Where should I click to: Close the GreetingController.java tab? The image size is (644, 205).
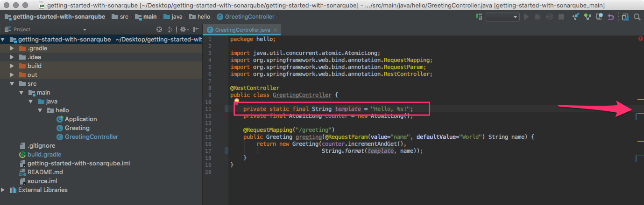(x=276, y=30)
